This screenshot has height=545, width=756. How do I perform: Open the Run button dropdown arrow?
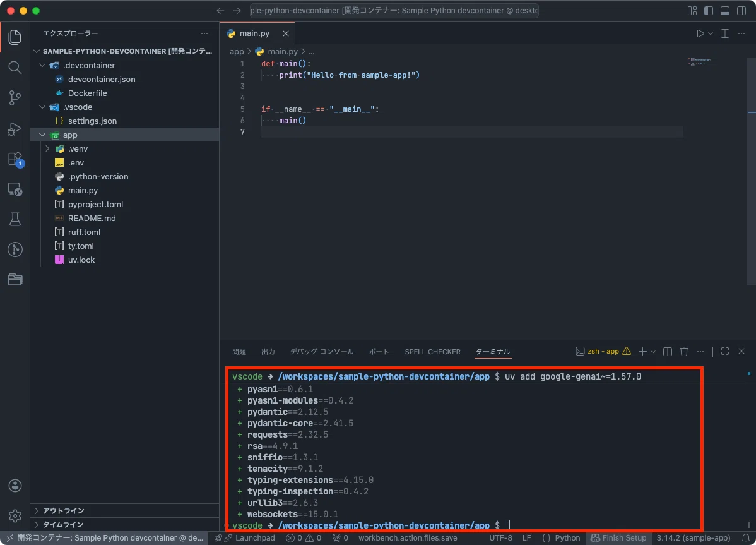tap(710, 33)
